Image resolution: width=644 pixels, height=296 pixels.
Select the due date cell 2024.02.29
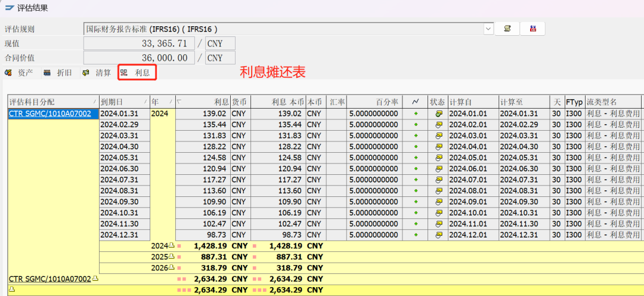click(125, 125)
